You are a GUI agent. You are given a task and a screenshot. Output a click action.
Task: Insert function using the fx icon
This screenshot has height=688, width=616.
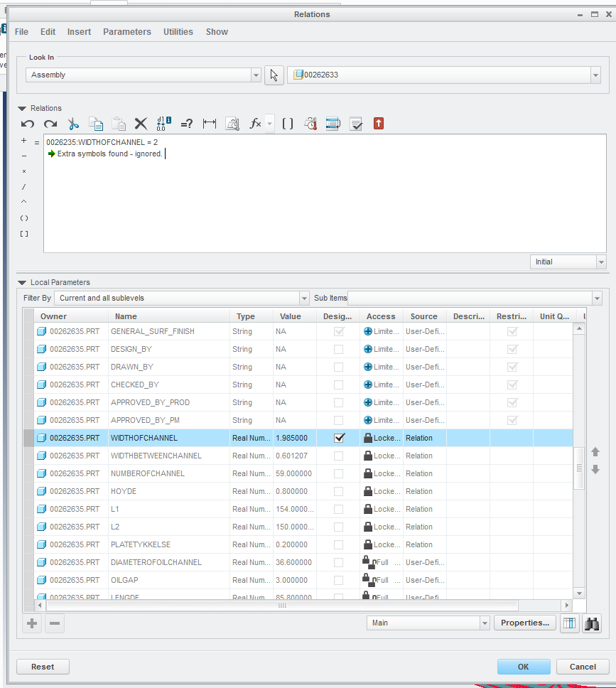(x=256, y=124)
